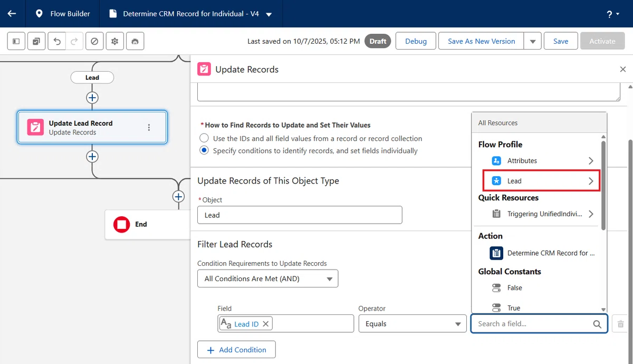This screenshot has width=633, height=364.
Task: Open All Conditions Are Met (AND) dropdown
Action: 268,279
